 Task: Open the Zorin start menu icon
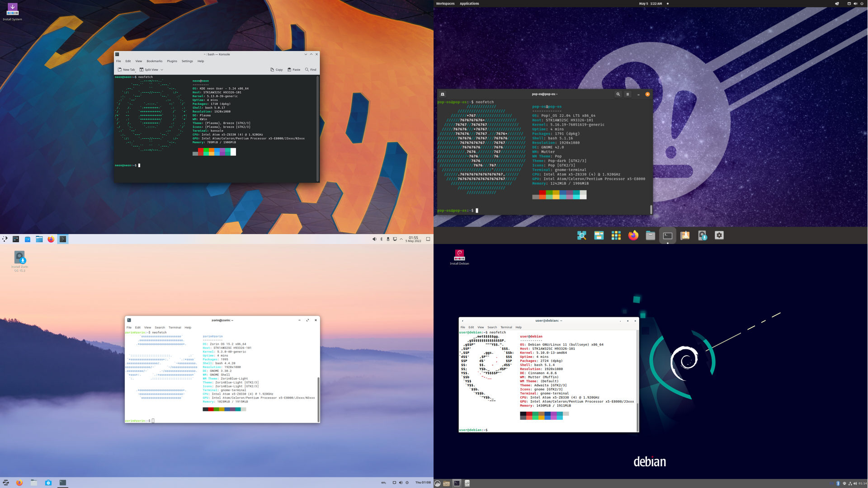click(x=6, y=483)
